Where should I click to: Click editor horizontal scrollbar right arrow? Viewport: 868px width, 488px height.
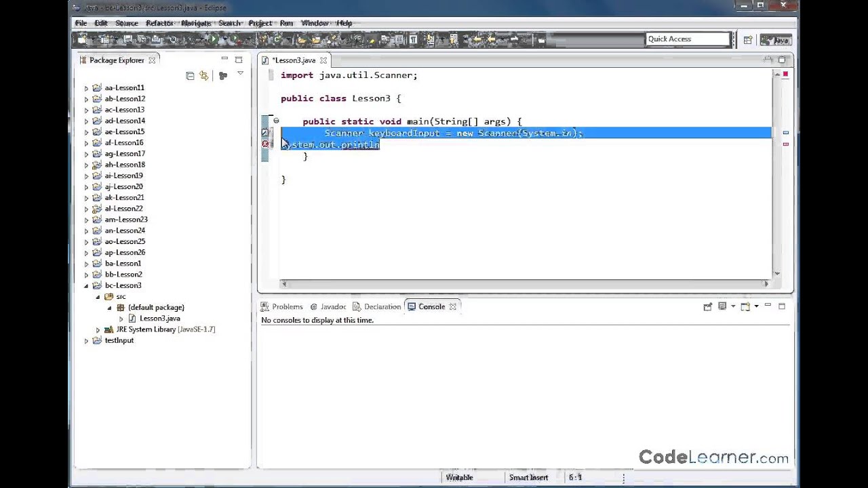click(x=766, y=284)
